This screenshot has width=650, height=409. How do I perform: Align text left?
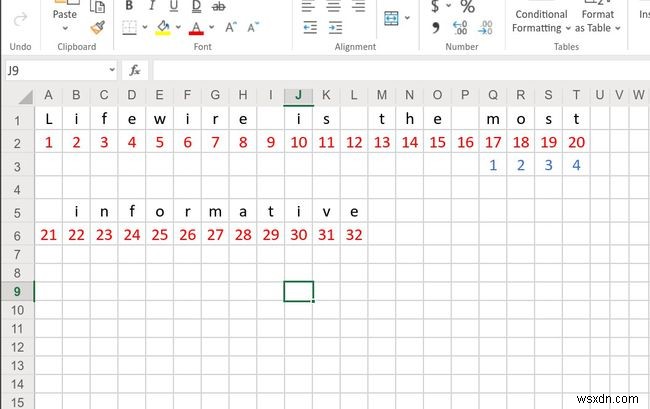coord(308,6)
